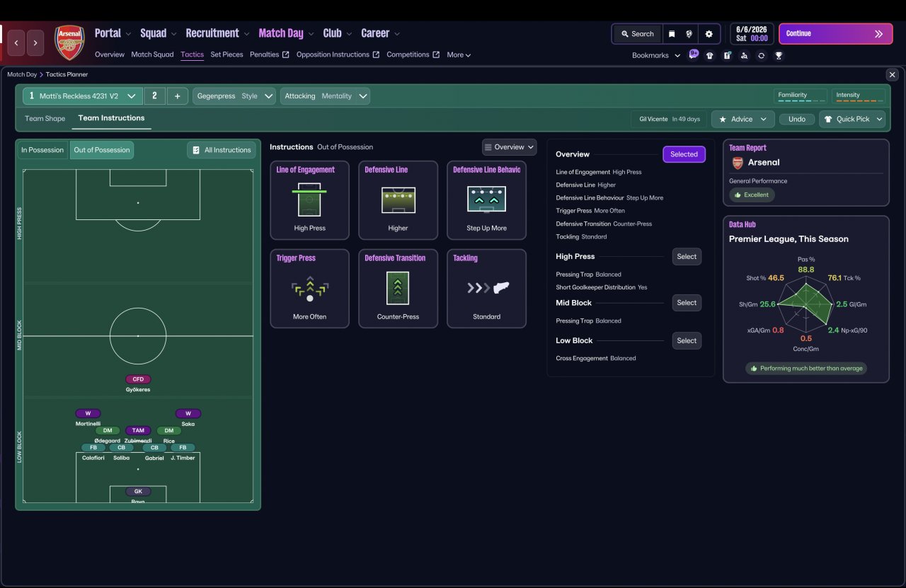Select the Tackling Standard boot card

point(486,288)
